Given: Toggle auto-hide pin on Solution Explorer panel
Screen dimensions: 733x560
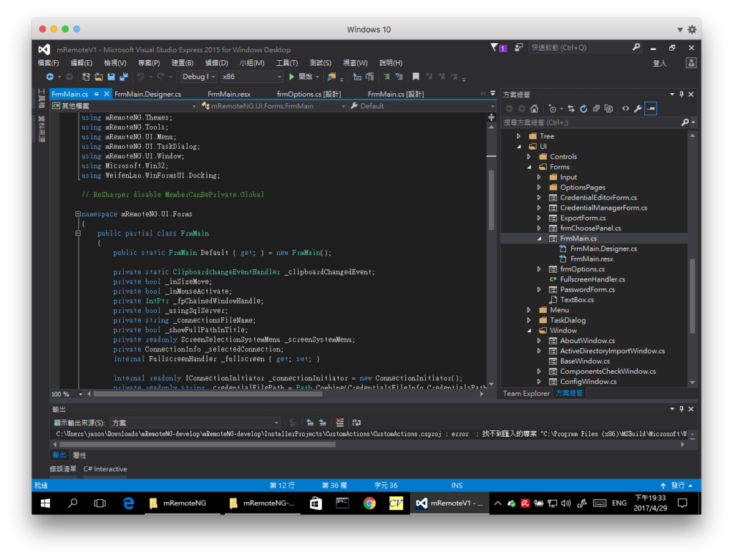Looking at the screenshot, I should pos(681,94).
